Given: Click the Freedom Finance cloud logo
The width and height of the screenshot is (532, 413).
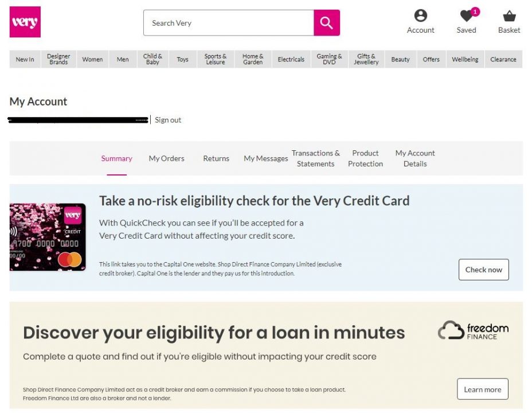Looking at the screenshot, I should point(473,330).
